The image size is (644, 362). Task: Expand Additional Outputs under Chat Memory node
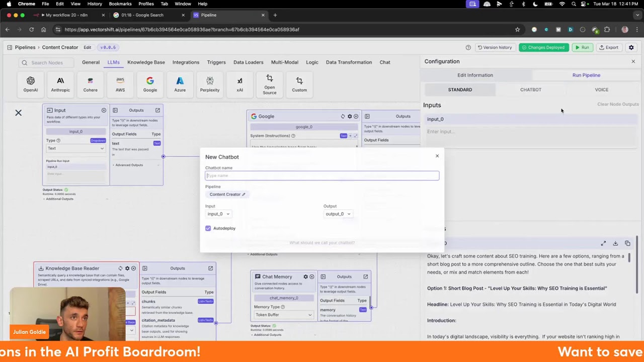[266, 335]
